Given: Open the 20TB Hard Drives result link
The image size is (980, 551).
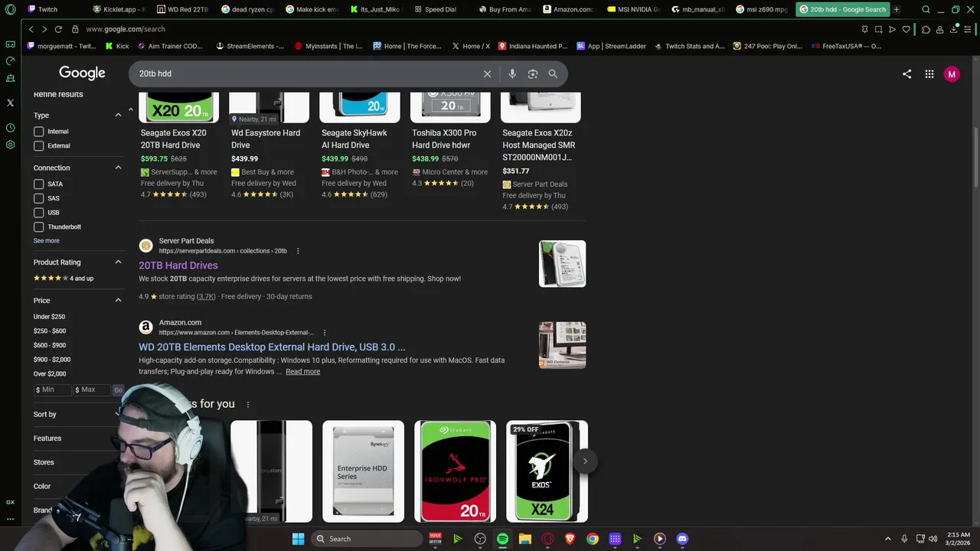Looking at the screenshot, I should coord(178,266).
